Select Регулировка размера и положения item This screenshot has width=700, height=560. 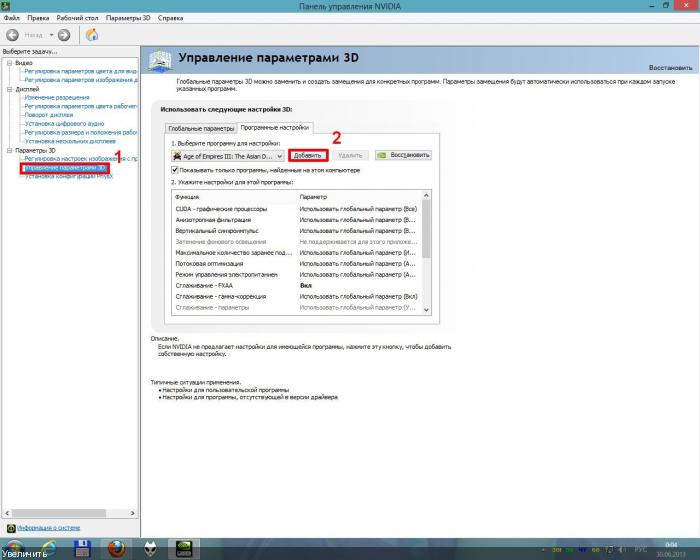click(x=81, y=133)
